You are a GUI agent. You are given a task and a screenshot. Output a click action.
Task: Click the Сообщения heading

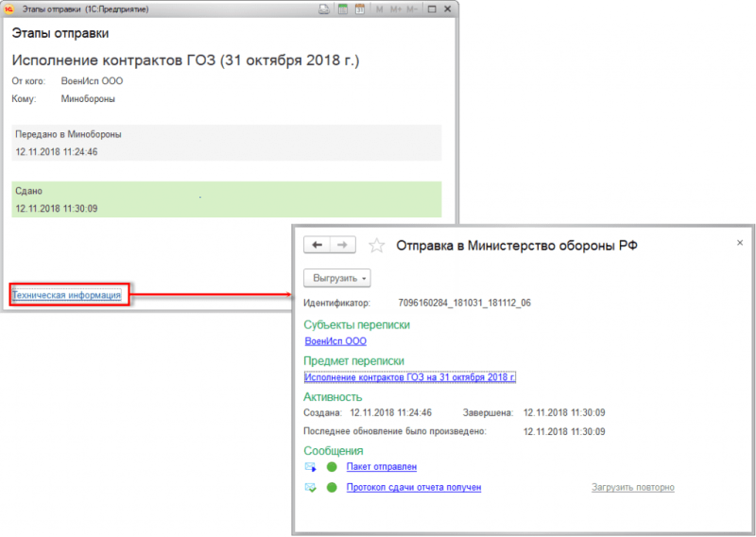334,451
